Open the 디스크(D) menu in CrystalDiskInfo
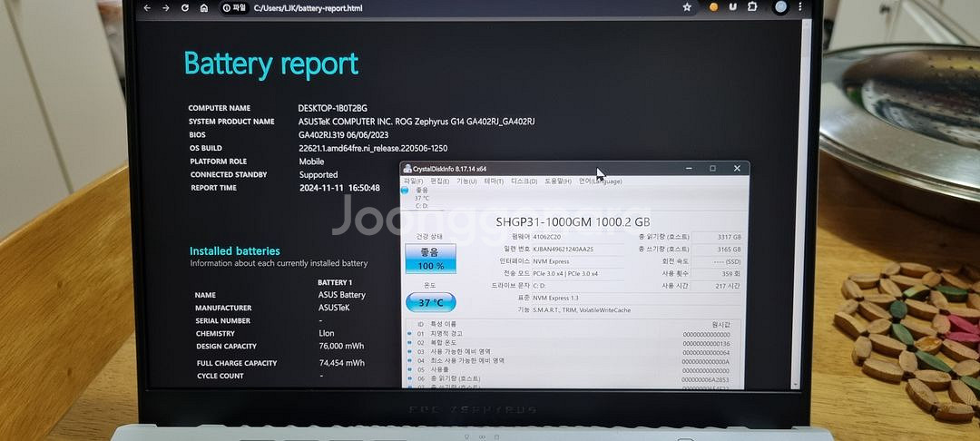Image resolution: width=980 pixels, height=441 pixels. (x=524, y=181)
